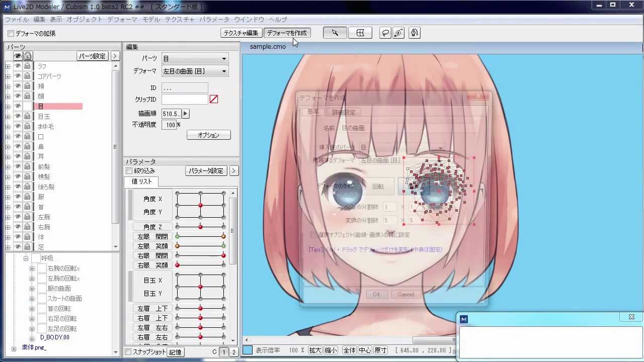Click the 記憶 button
644x362 pixels.
tap(175, 352)
